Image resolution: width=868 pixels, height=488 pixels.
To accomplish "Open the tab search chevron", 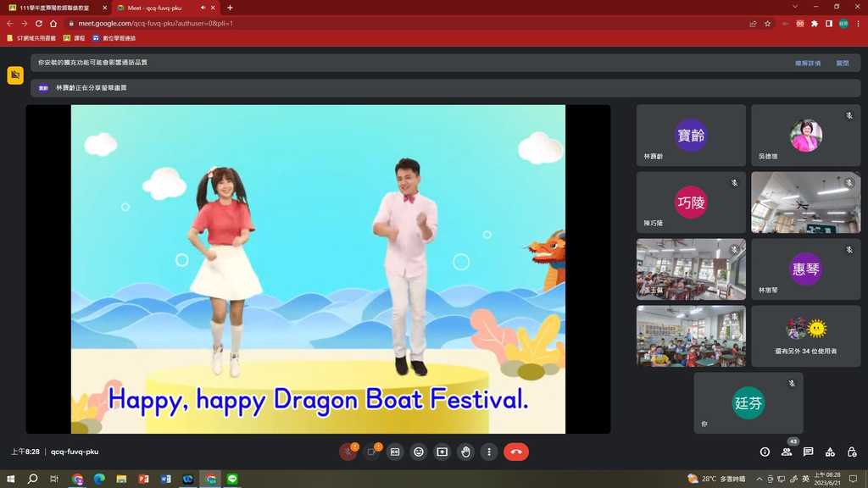I will 795,7.
